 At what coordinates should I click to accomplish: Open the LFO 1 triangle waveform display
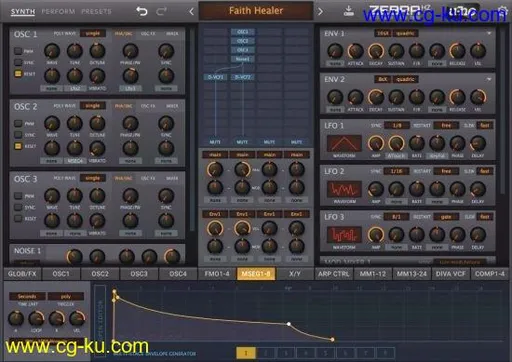pyautogui.click(x=344, y=143)
